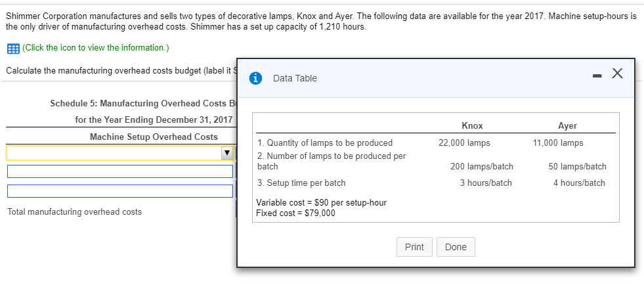Click the data table grid icon
The width and height of the screenshot is (644, 308).
coord(13,49)
